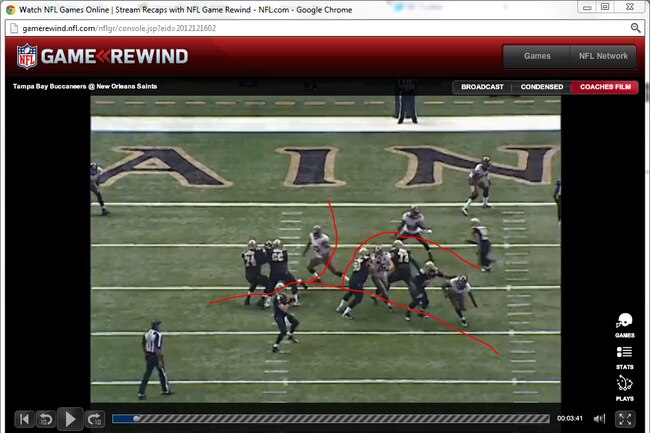This screenshot has height=433, width=650.
Task: Click the NFL Game Rewind logo
Action: [x=102, y=56]
